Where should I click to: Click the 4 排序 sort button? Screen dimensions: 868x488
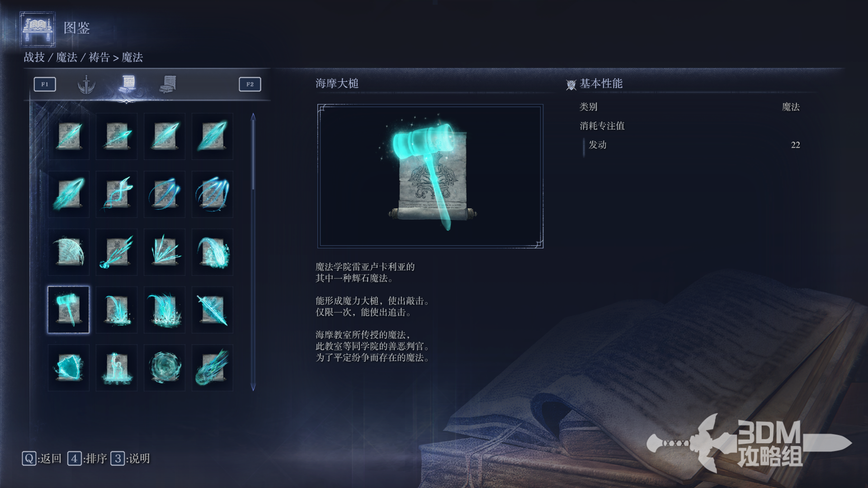tap(87, 459)
